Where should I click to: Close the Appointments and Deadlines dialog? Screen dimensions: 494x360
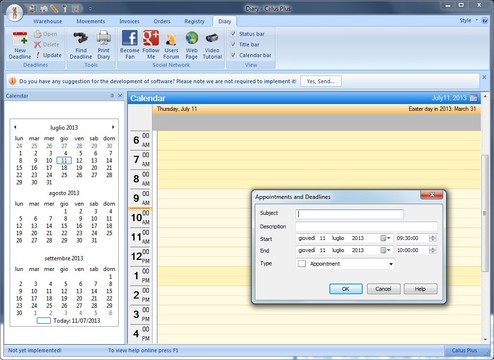click(432, 195)
